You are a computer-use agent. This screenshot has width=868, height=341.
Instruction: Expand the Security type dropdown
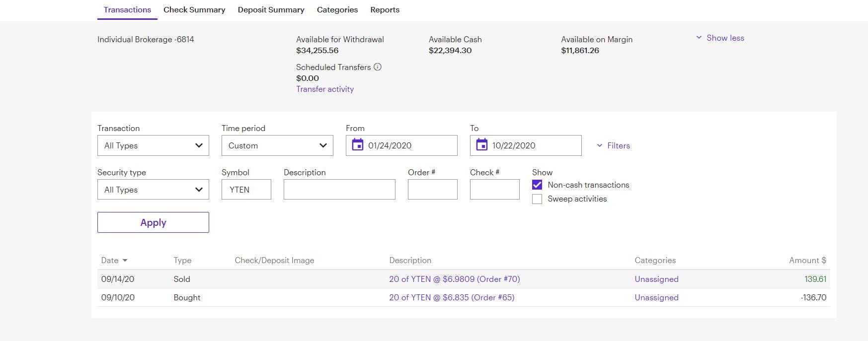(x=153, y=190)
